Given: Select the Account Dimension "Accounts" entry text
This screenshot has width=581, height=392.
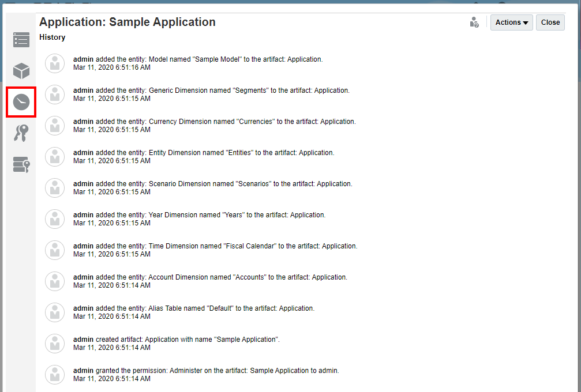Looking at the screenshot, I should click(x=210, y=277).
